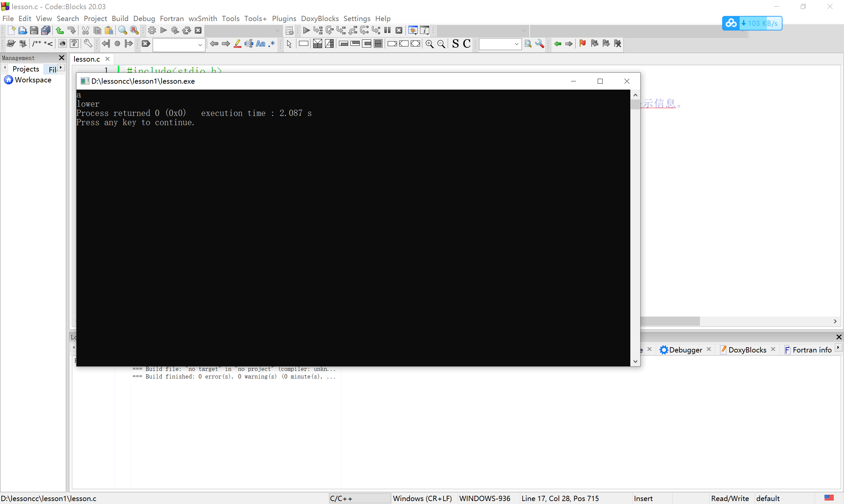
Task: Click the DoxyBlocks panel tab
Action: (747, 350)
